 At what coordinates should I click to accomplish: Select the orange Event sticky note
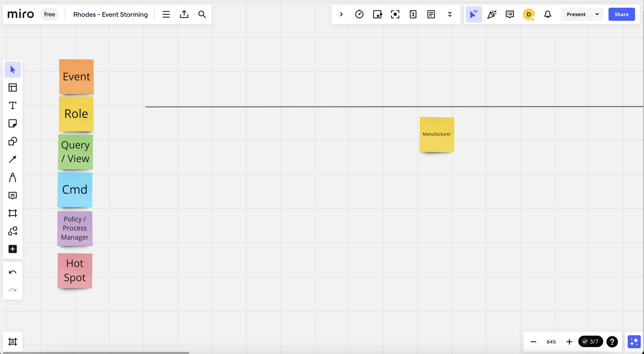click(76, 77)
